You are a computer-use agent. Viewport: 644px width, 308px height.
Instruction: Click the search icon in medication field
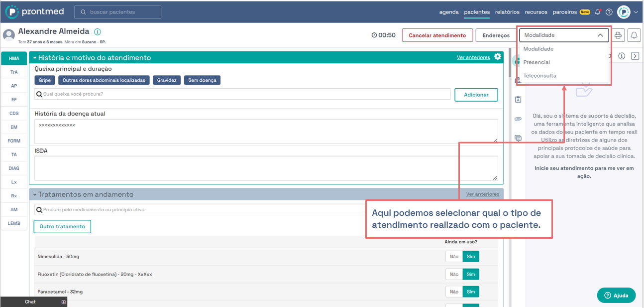point(39,210)
